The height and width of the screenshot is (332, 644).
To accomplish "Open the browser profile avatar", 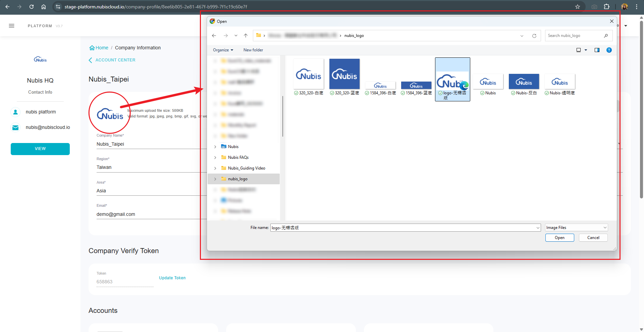I will pos(625,7).
